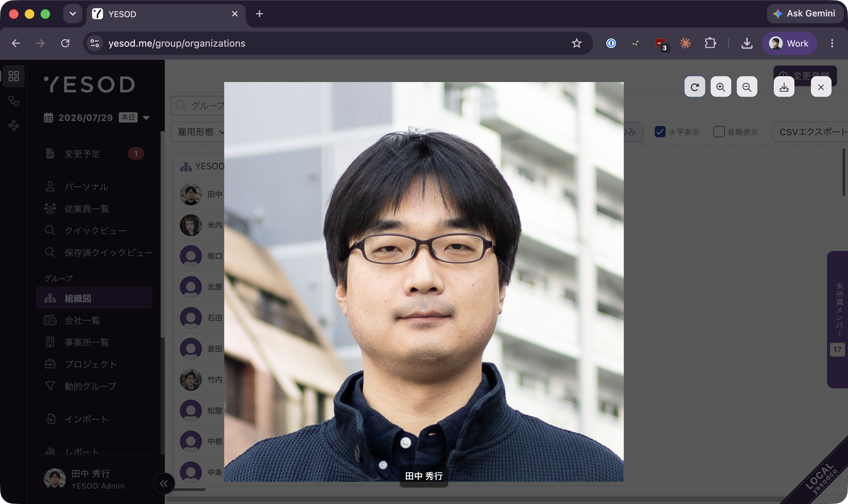Open the 1Password extension

click(611, 43)
